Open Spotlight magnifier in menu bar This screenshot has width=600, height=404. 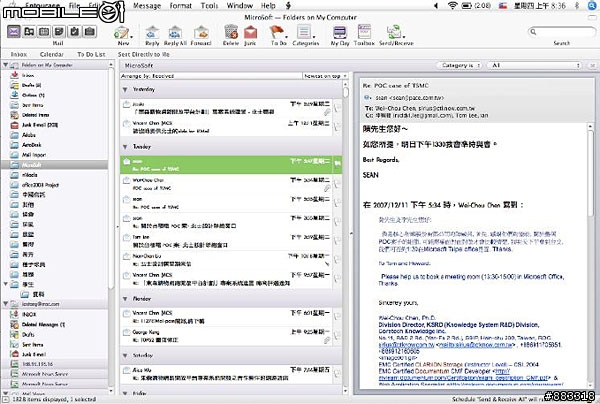point(592,5)
